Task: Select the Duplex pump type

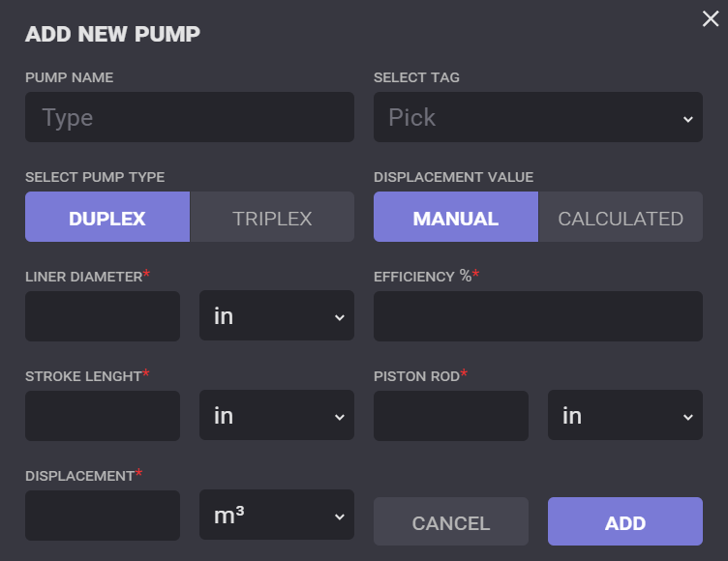Action: (107, 218)
